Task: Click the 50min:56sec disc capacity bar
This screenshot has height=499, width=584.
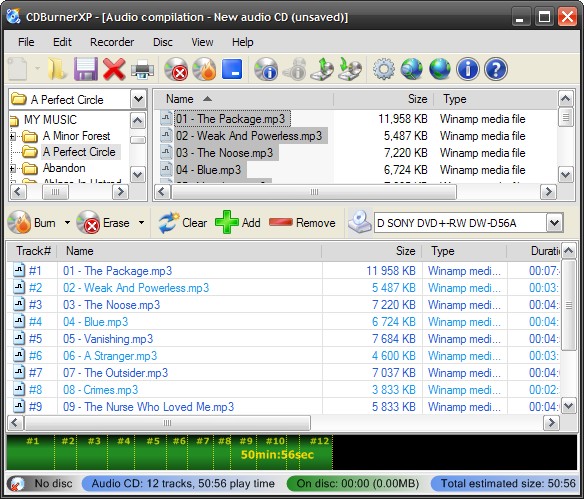Action: click(x=292, y=452)
